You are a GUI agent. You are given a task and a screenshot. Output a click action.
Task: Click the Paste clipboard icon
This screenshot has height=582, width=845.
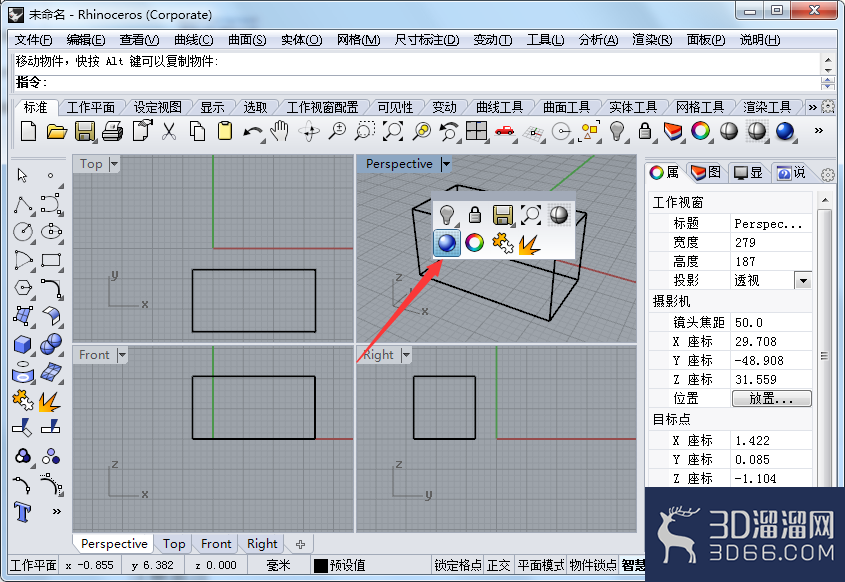[225, 131]
